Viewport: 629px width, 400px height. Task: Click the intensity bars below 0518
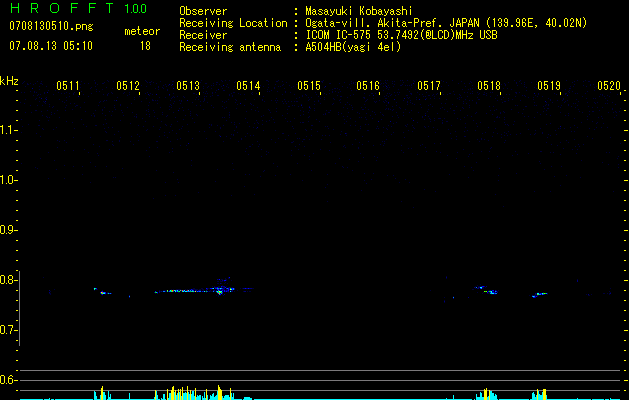(486, 394)
